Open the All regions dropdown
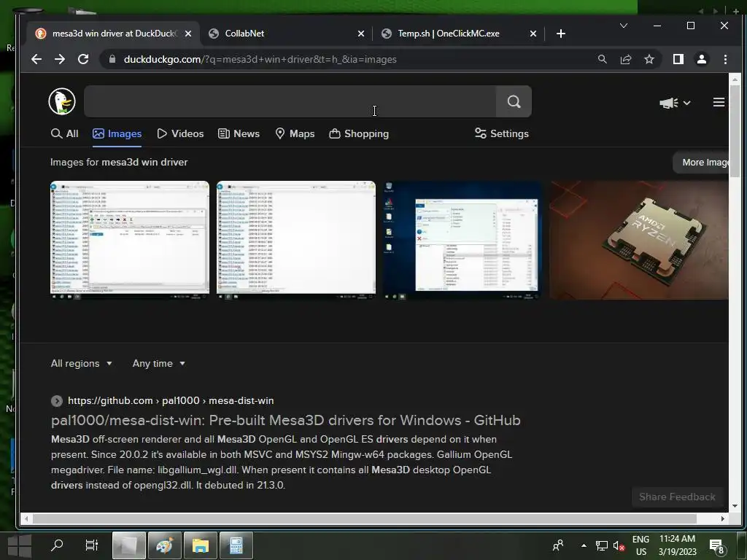 tap(82, 363)
